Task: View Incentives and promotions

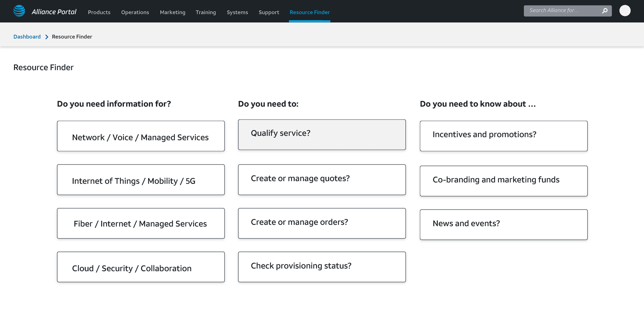Action: [503, 136]
